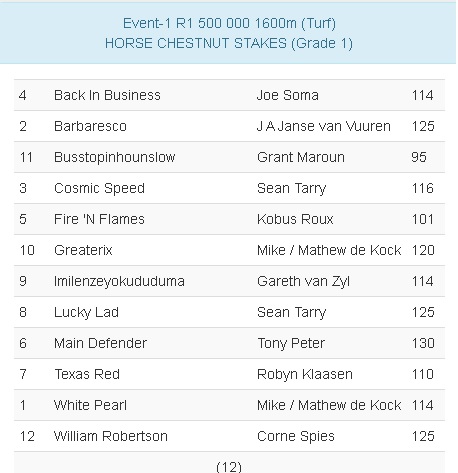Click the (12) runner count footer
The height and width of the screenshot is (473, 458).
coord(229,466)
